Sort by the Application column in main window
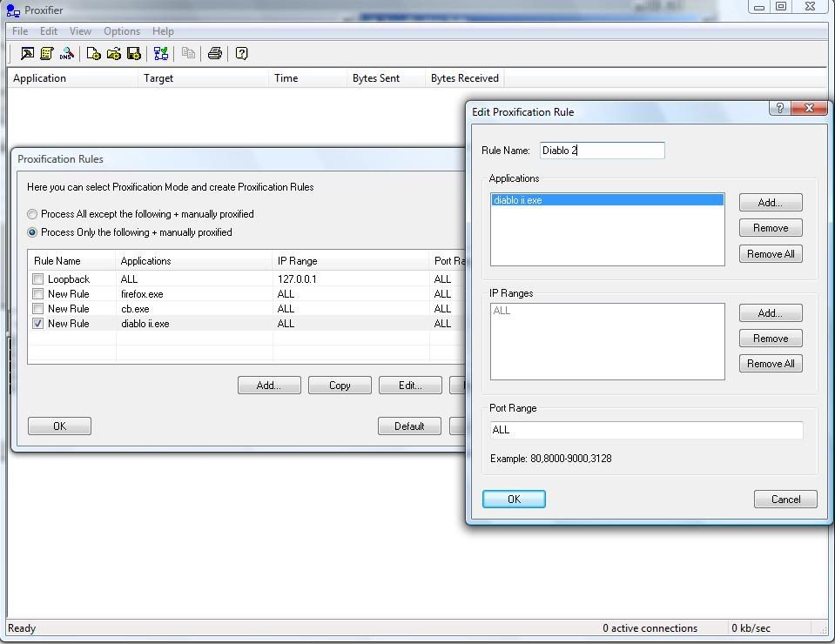Image resolution: width=835 pixels, height=644 pixels. [x=73, y=78]
